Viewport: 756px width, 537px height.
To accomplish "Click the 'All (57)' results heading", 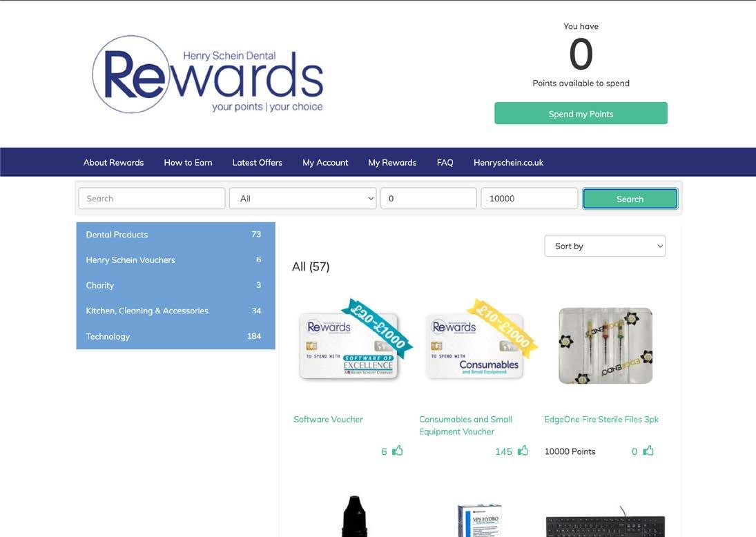I will [311, 266].
